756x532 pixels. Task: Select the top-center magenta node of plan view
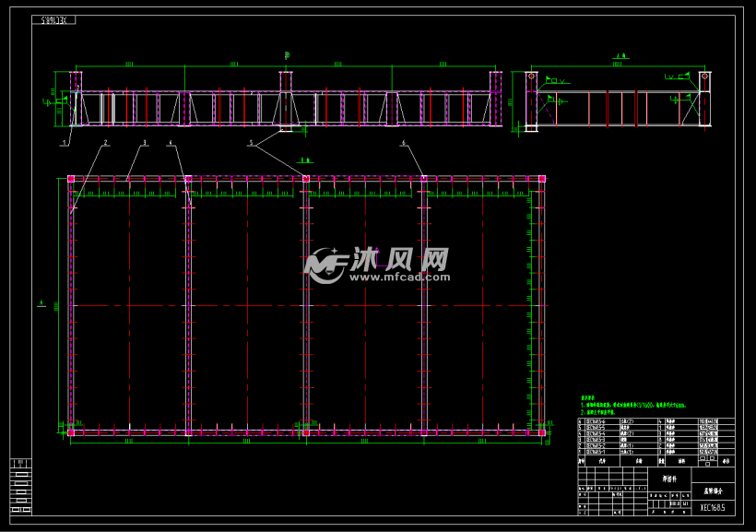[306, 179]
